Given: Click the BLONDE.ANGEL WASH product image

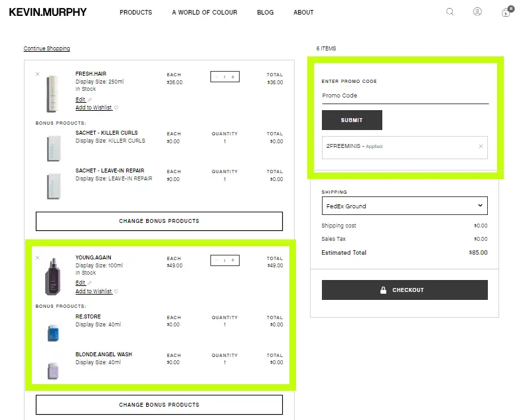Looking at the screenshot, I should pos(53,371).
